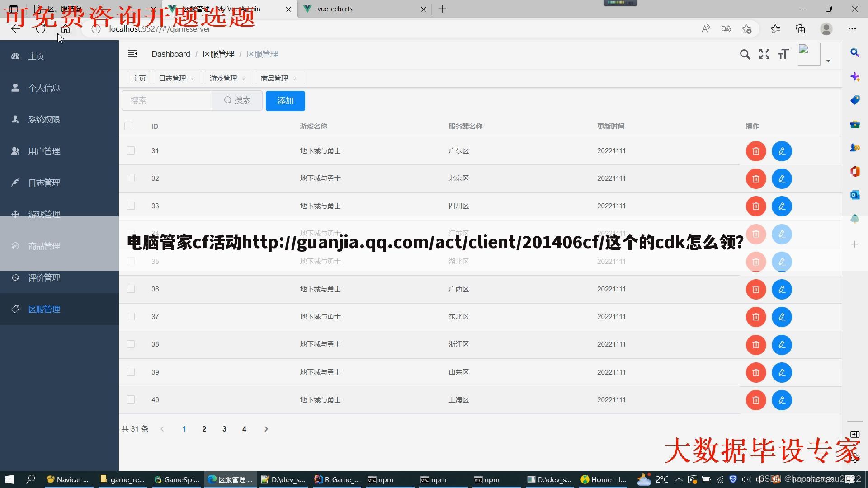Check the box for row ID 31
The width and height of the screenshot is (868, 488).
click(131, 150)
